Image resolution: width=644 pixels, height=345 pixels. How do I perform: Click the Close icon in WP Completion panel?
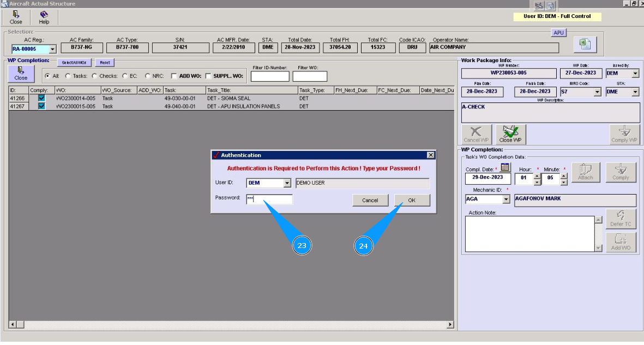(21, 74)
